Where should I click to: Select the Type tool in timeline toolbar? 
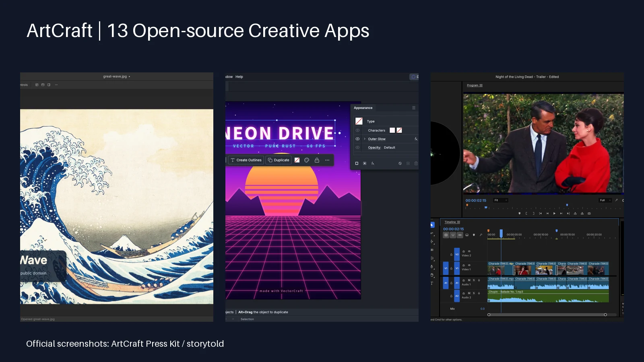pyautogui.click(x=432, y=283)
